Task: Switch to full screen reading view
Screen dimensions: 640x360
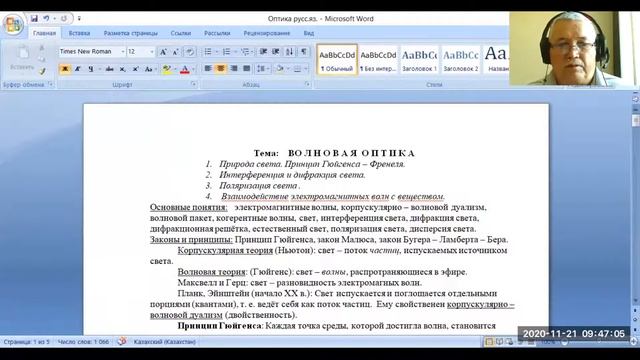Action: coord(499,342)
